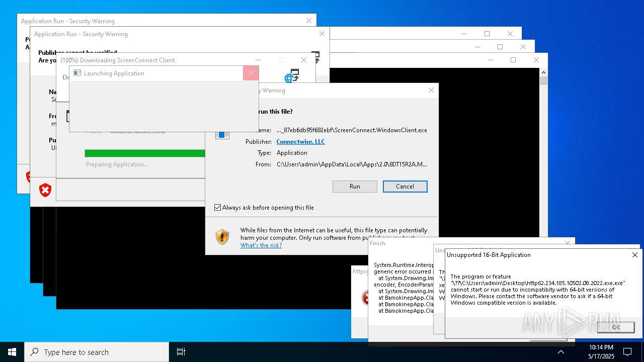Click the Launching Application title bar icon
644x362 pixels.
point(77,73)
